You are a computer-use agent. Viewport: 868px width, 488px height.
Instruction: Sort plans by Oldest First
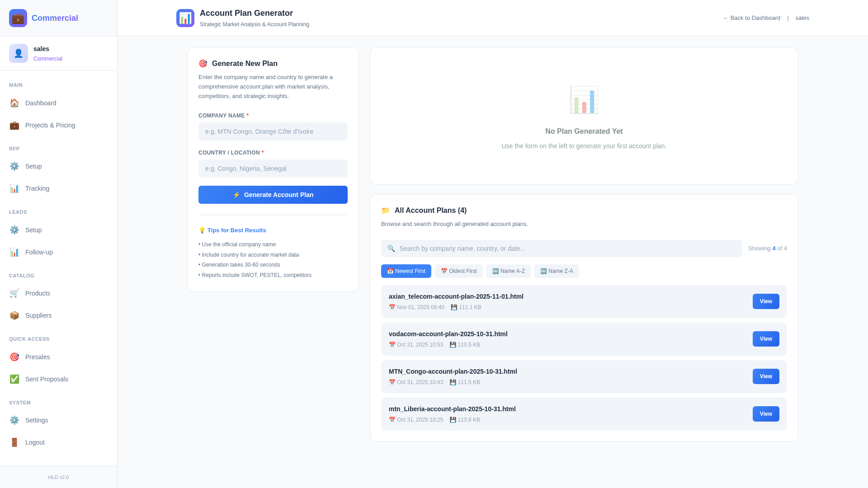pos(458,271)
